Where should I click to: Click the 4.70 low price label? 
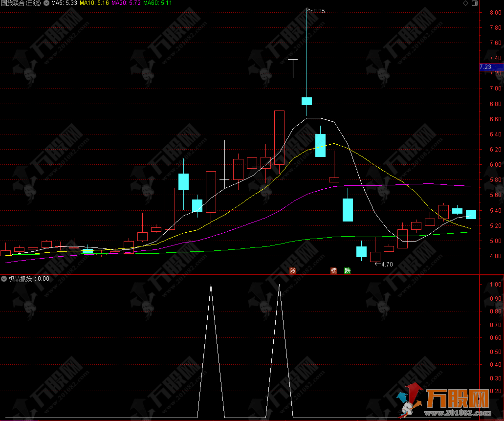387,265
